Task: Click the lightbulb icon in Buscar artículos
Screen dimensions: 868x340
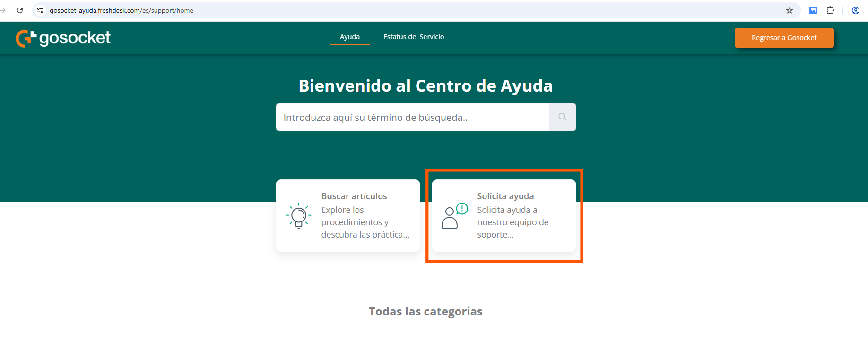Action: 299,216
